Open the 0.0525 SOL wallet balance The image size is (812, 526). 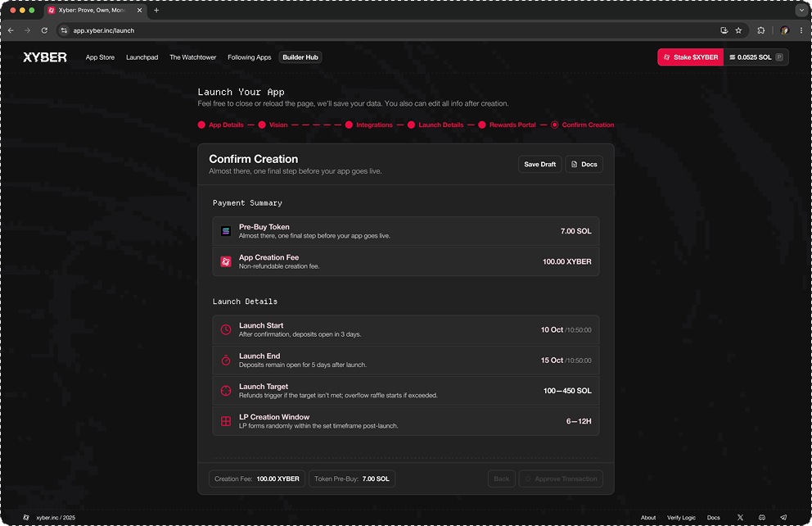point(756,57)
